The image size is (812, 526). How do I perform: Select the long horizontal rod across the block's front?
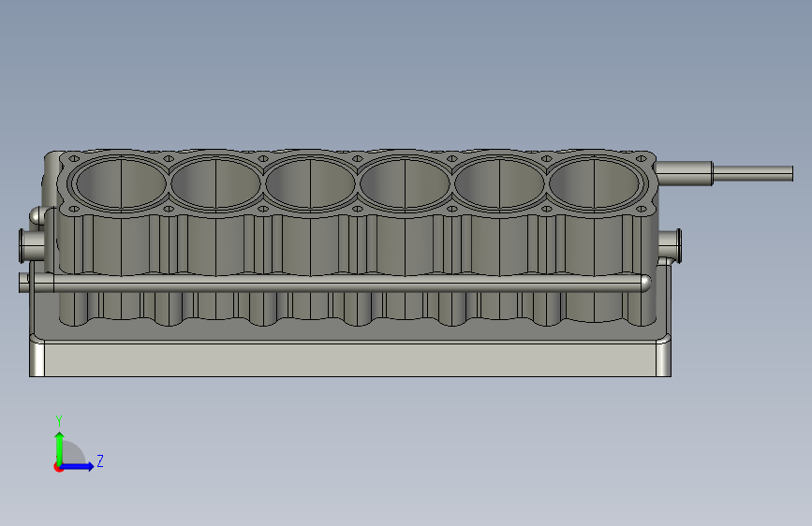[x=335, y=284]
